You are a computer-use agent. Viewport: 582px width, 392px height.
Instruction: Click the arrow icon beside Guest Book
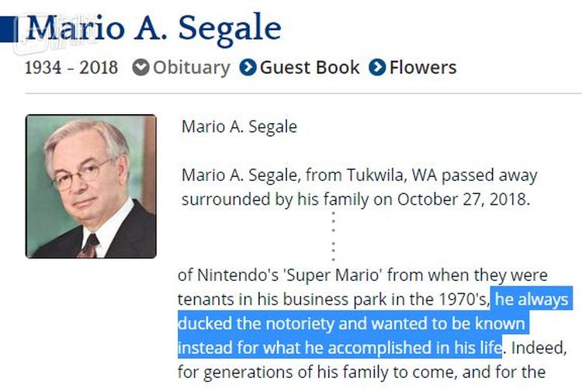click(248, 68)
